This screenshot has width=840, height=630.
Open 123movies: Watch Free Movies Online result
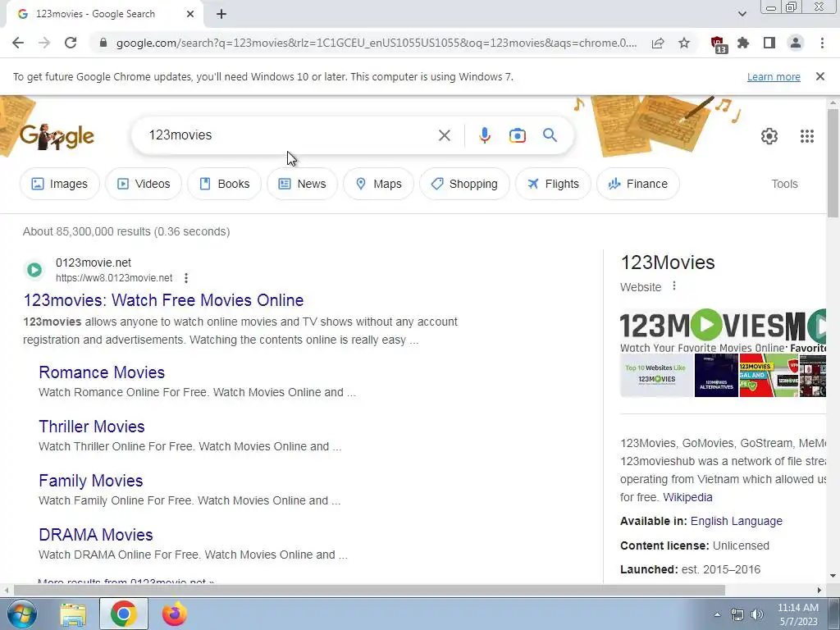(163, 300)
